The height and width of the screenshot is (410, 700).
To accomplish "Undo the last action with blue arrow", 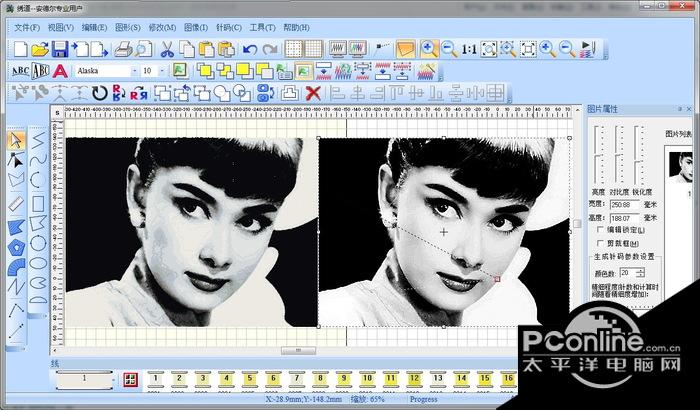I will (x=250, y=49).
